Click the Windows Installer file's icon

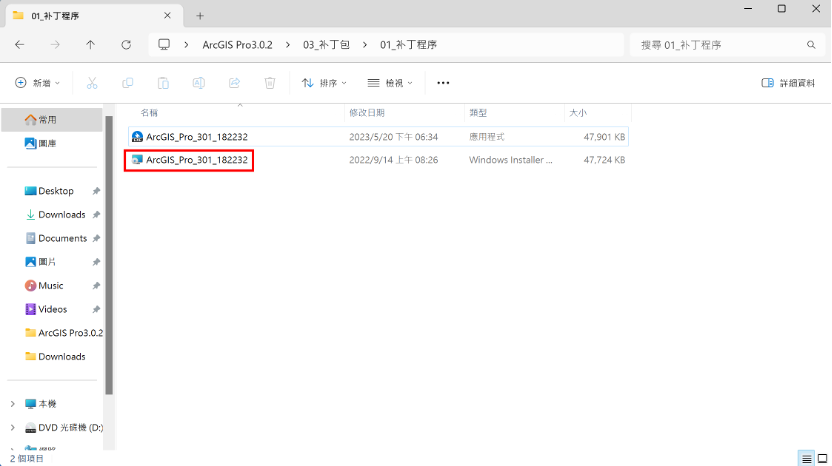coord(137,160)
